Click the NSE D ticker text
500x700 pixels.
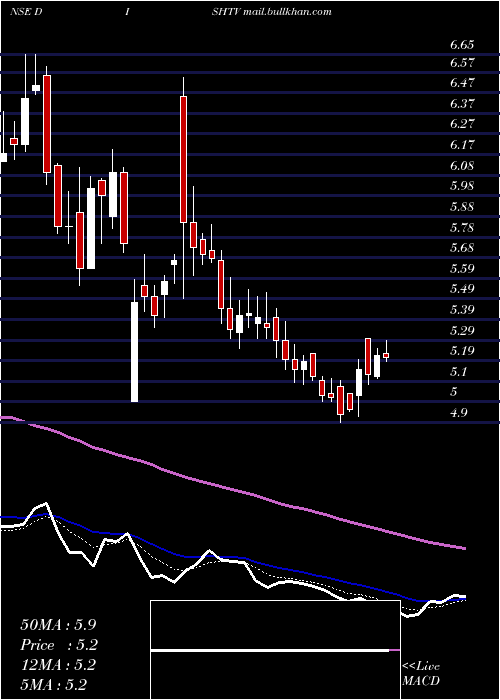click(x=26, y=12)
